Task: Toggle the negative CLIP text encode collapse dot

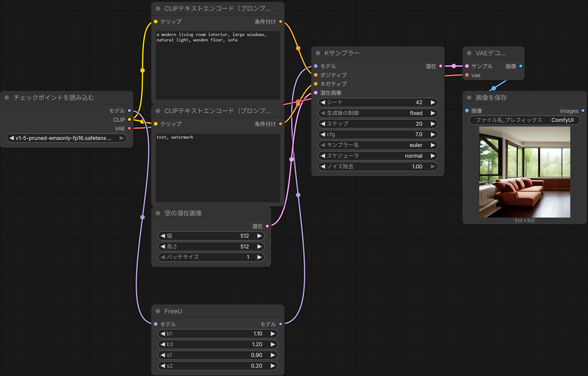Action: pos(158,111)
